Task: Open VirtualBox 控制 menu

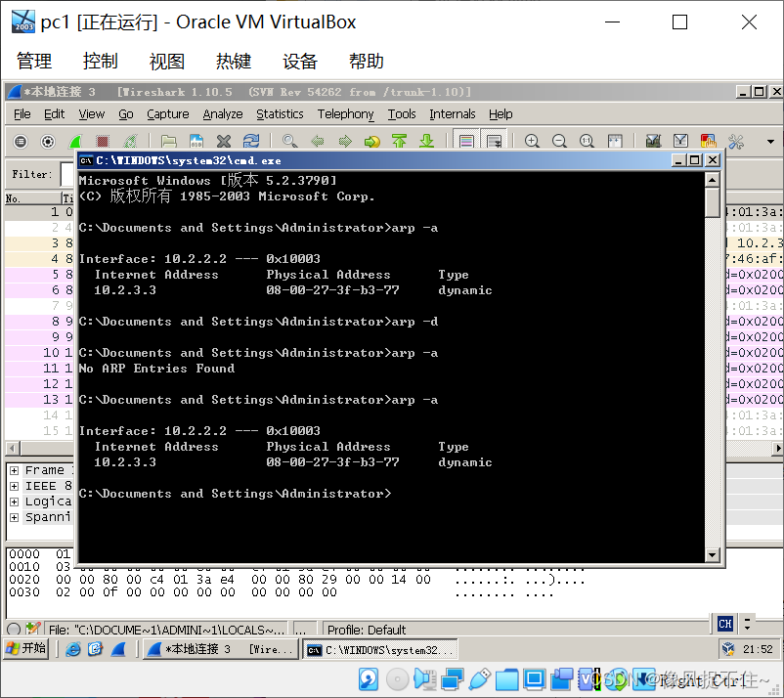Action: [100, 61]
